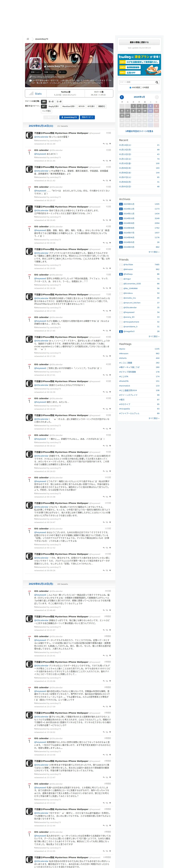
Task: Click 最新の情報に更新する button
Action: click(139, 42)
